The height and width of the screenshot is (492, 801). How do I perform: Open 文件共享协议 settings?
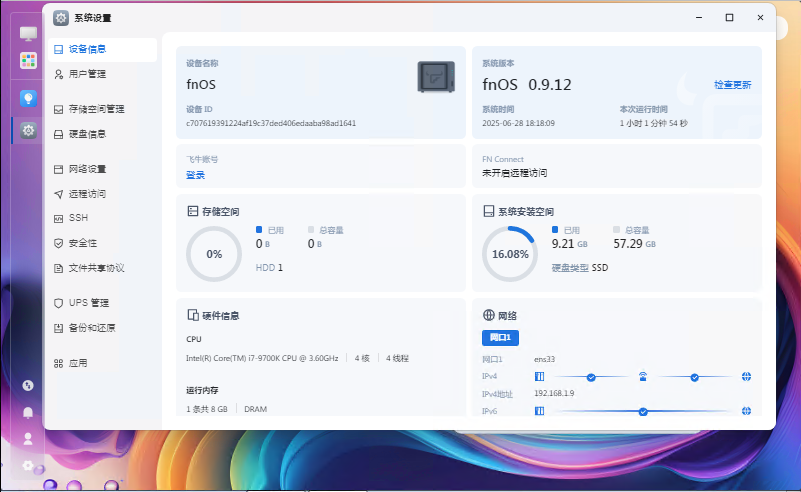click(x=96, y=268)
